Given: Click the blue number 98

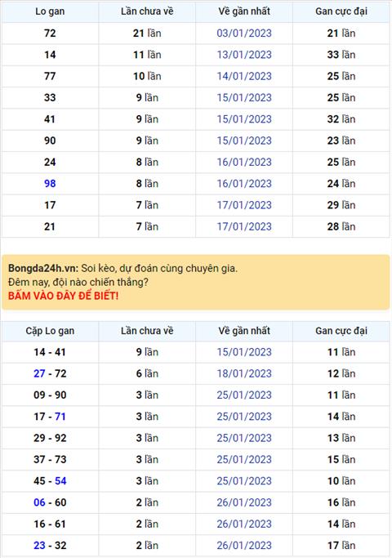Looking at the screenshot, I should tap(50, 183).
